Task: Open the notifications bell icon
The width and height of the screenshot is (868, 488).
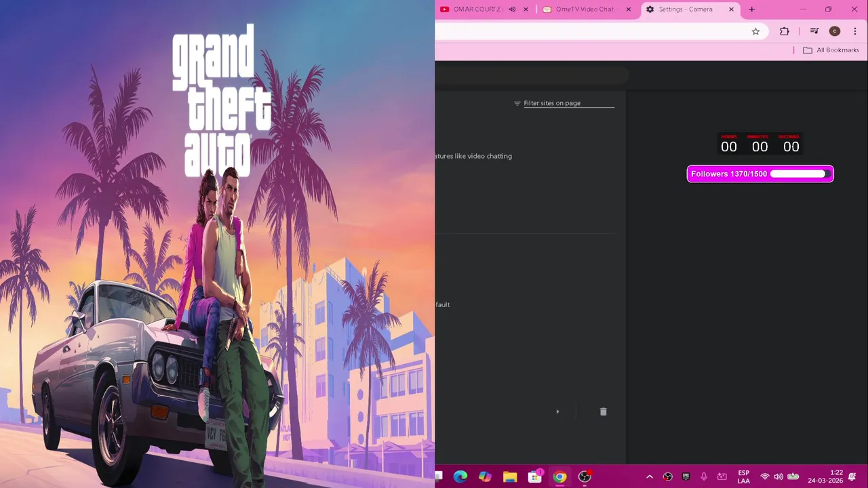Action: click(x=852, y=476)
